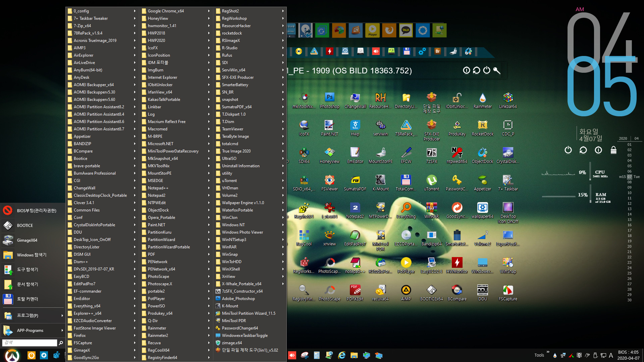Image resolution: width=644 pixels, height=362 pixels.
Task: Open the WinRAR desktop icon
Action: click(x=431, y=210)
